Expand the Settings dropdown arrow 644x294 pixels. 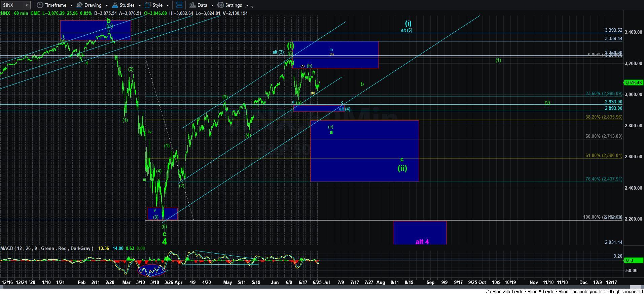[x=247, y=5]
